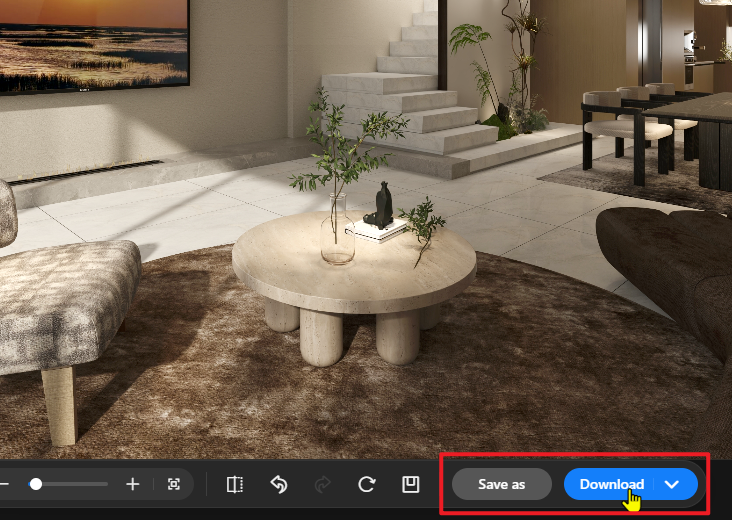Click the floppy disk save icon
Image resolution: width=732 pixels, height=520 pixels.
point(410,484)
